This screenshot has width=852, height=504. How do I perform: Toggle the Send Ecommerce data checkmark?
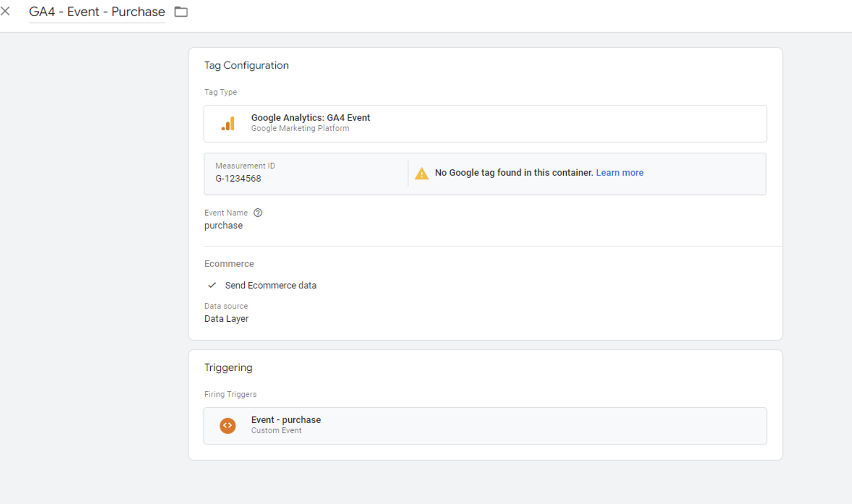(212, 285)
